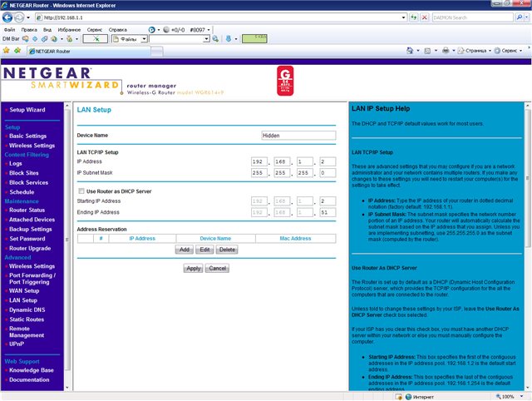Viewport: 532px width, 401px height.
Task: Open Setup Wizard in the sidebar
Action: [27, 110]
